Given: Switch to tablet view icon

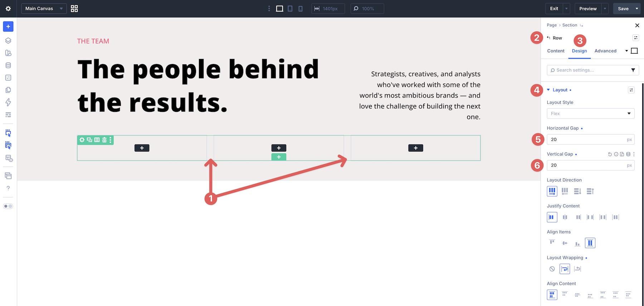Looking at the screenshot, I should (x=290, y=9).
